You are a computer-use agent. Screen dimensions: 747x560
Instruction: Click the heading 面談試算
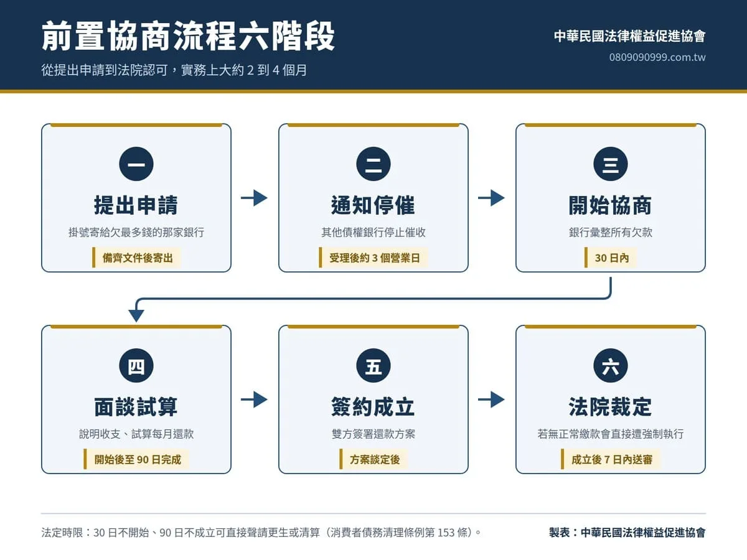tap(136, 407)
